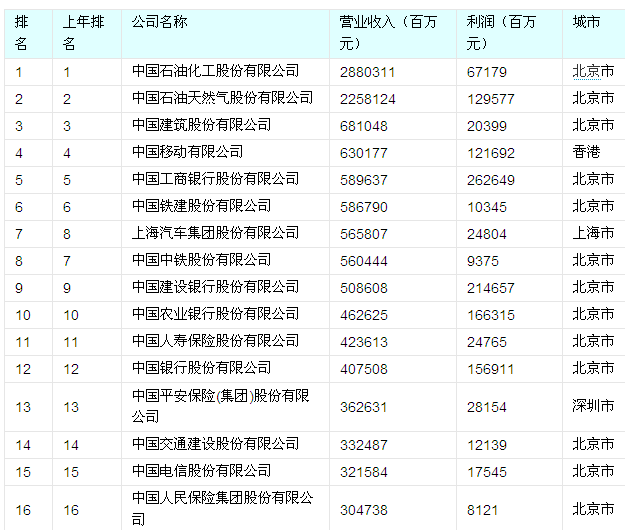The width and height of the screenshot is (625, 530).
Task: Click profit value 10345
Action: pos(487,207)
